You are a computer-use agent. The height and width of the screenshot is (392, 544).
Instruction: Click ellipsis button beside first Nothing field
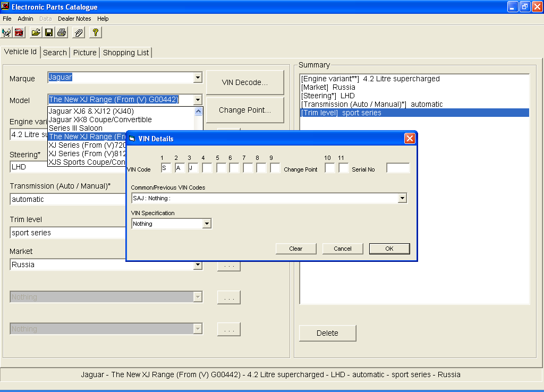pos(229,297)
